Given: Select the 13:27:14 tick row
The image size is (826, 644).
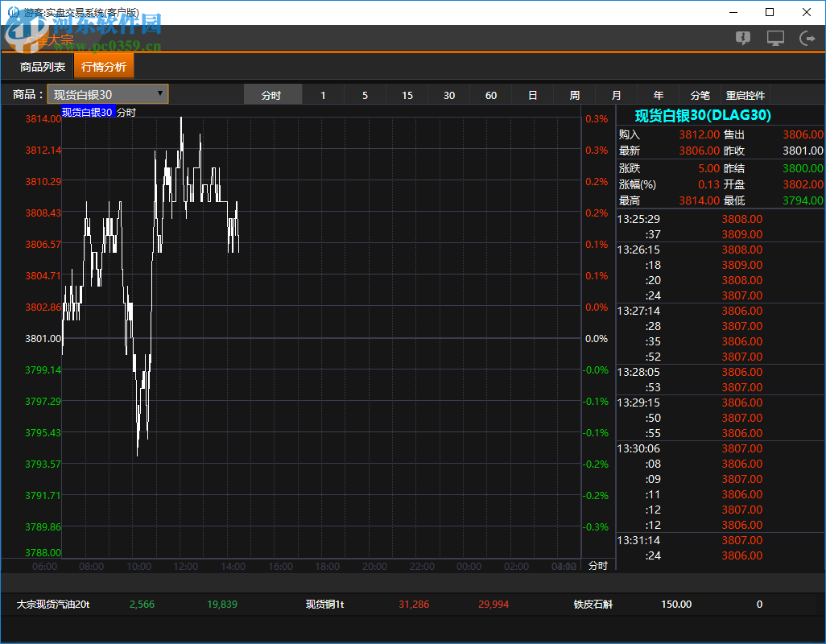Looking at the screenshot, I should pyautogui.click(x=720, y=311).
